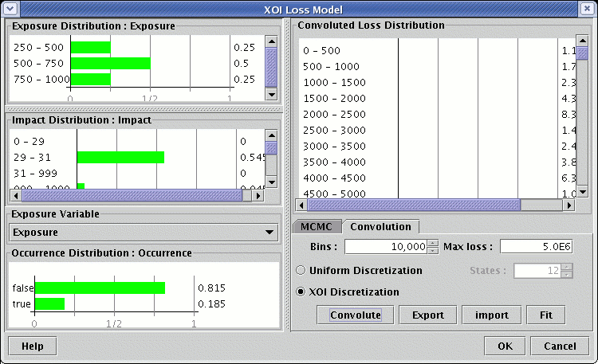Screen dimensions: 598x364
Task: Open the Exposure Variable dropdown
Action: pos(144,233)
